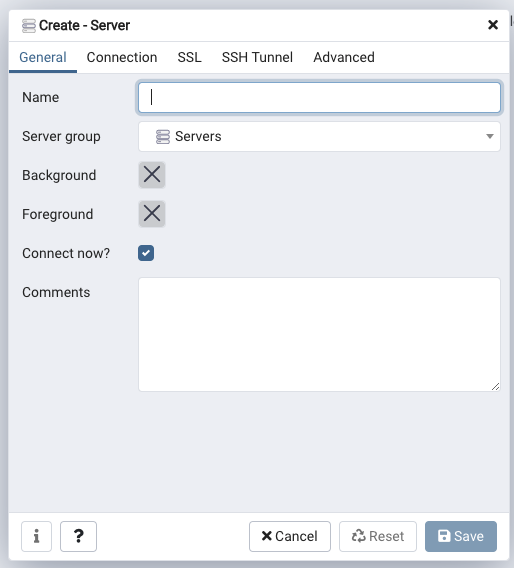Click the server icon in dialog title
Image resolution: width=514 pixels, height=568 pixels.
click(29, 25)
